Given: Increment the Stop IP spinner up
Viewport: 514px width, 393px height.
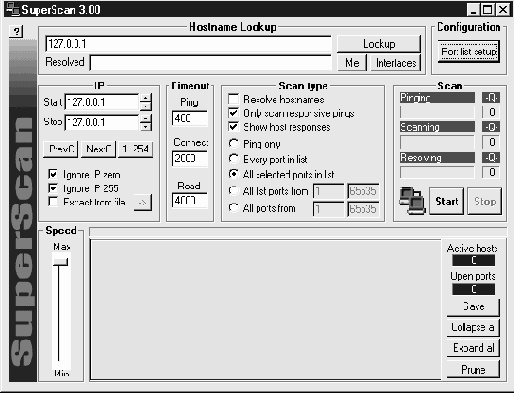Looking at the screenshot, I should click(x=146, y=118).
